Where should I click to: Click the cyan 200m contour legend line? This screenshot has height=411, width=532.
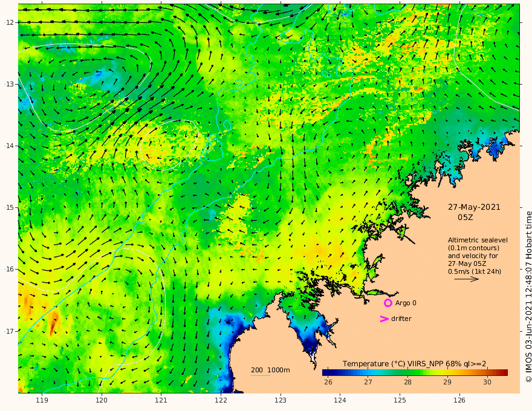[x=261, y=375]
